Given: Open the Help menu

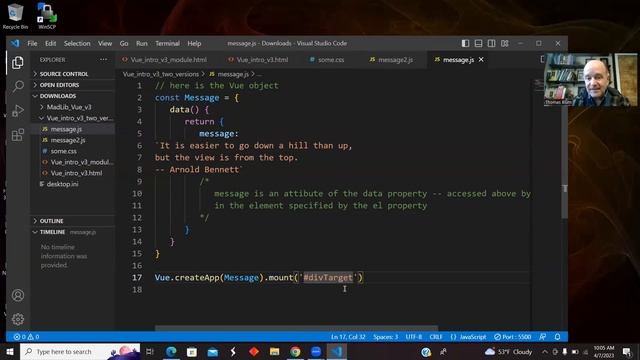Looking at the screenshot, I should [194, 43].
